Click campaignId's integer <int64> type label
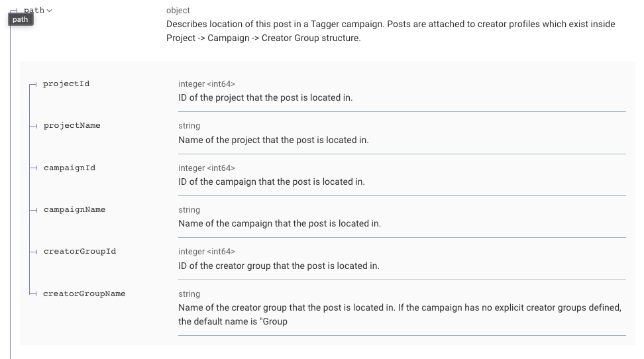The width and height of the screenshot is (644, 359). pyautogui.click(x=207, y=168)
